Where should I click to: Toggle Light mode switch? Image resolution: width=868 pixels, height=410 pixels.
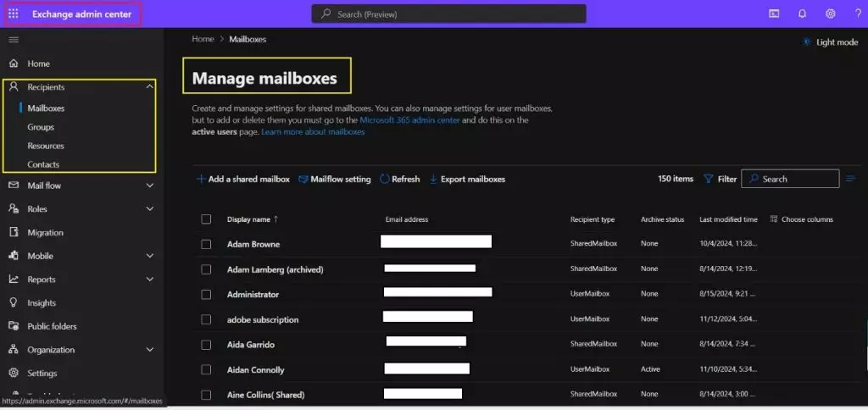pyautogui.click(x=830, y=42)
